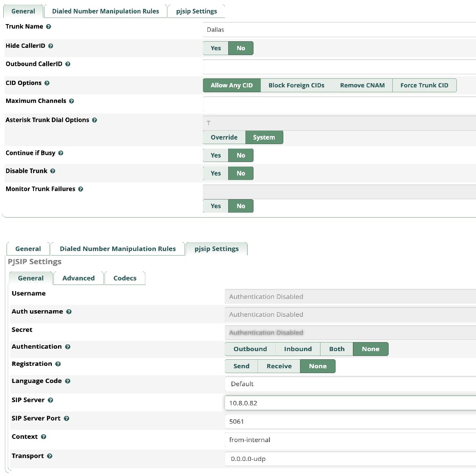Choose Outbound authentication

coord(250,349)
